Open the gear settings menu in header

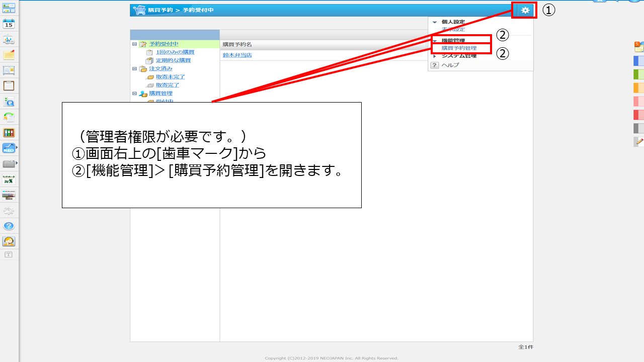point(525,10)
